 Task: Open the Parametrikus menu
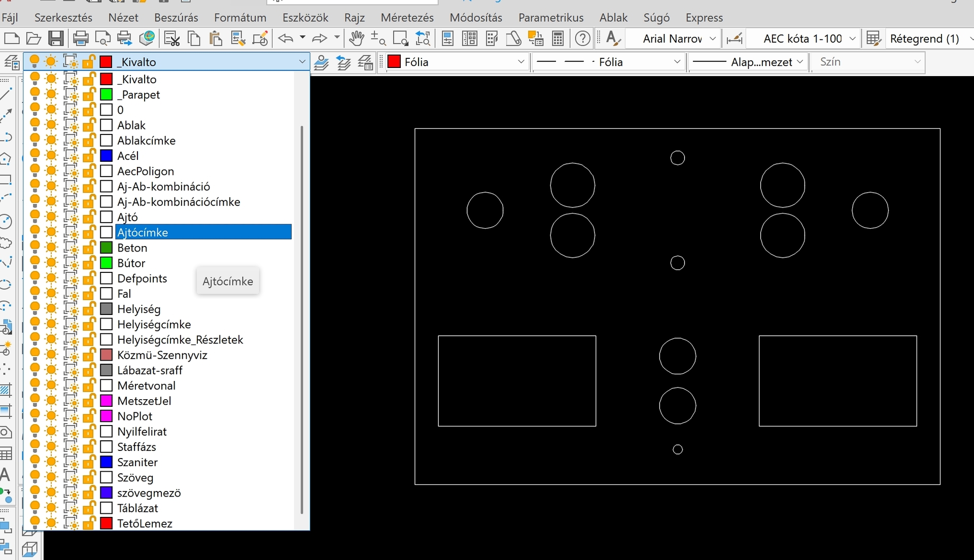[x=550, y=18]
